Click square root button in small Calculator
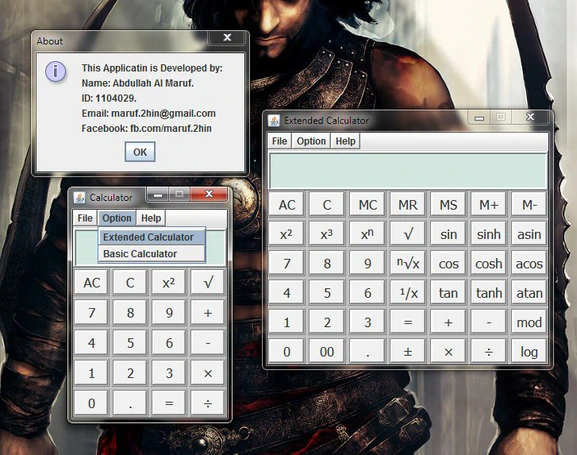 pyautogui.click(x=208, y=282)
